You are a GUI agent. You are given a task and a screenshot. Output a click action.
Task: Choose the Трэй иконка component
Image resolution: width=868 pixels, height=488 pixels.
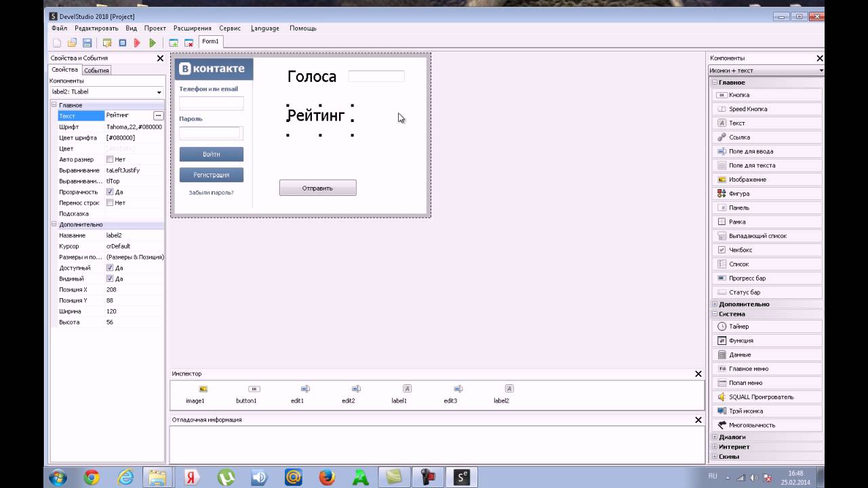click(x=768, y=411)
